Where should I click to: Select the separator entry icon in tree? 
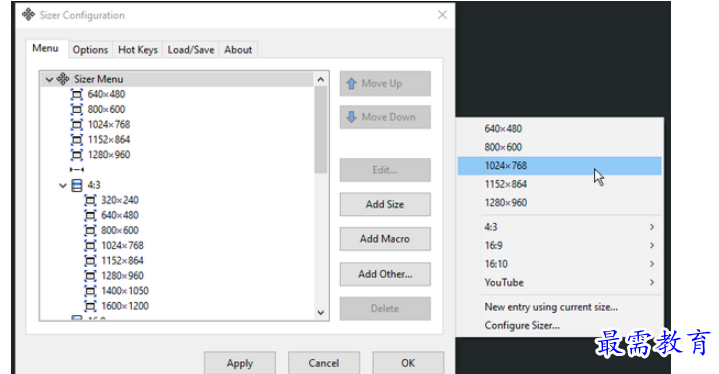[77, 170]
